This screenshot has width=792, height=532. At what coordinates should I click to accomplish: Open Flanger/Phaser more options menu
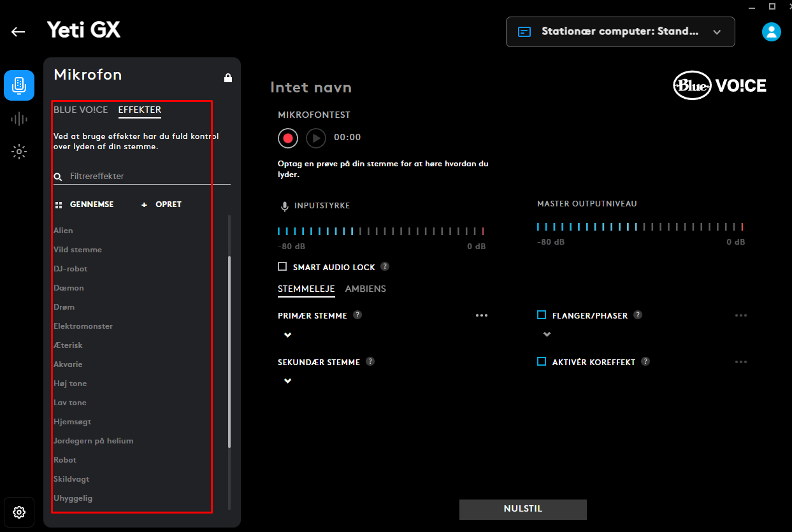coord(740,315)
